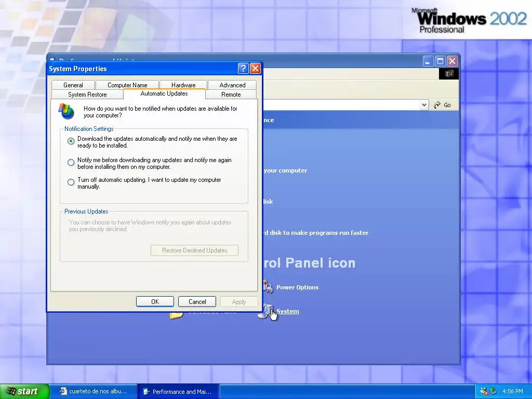Click the address bar input field
The width and height of the screenshot is (532, 399).
[x=341, y=105]
